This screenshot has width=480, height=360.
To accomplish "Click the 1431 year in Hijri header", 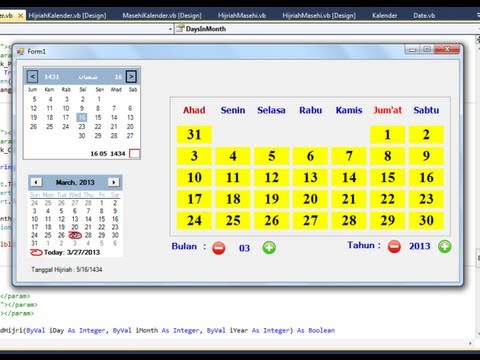I will coord(52,77).
